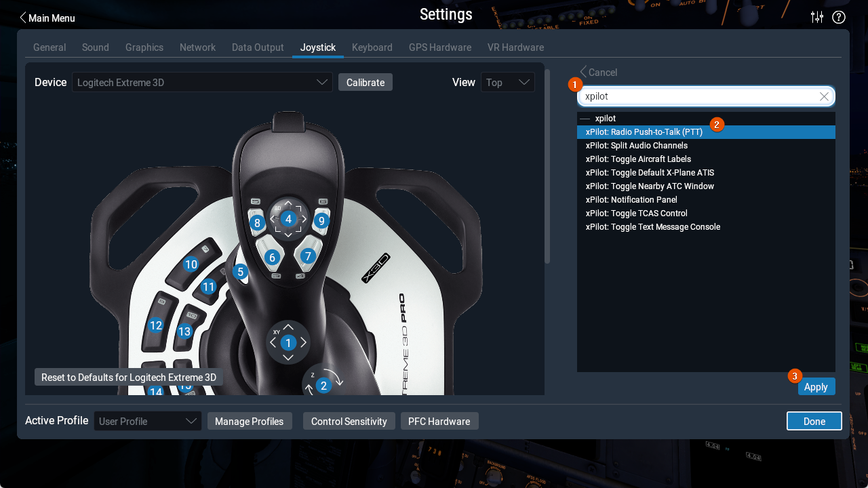Select joystick base button 10 marker
Screen dimensions: 868x488
(x=191, y=265)
